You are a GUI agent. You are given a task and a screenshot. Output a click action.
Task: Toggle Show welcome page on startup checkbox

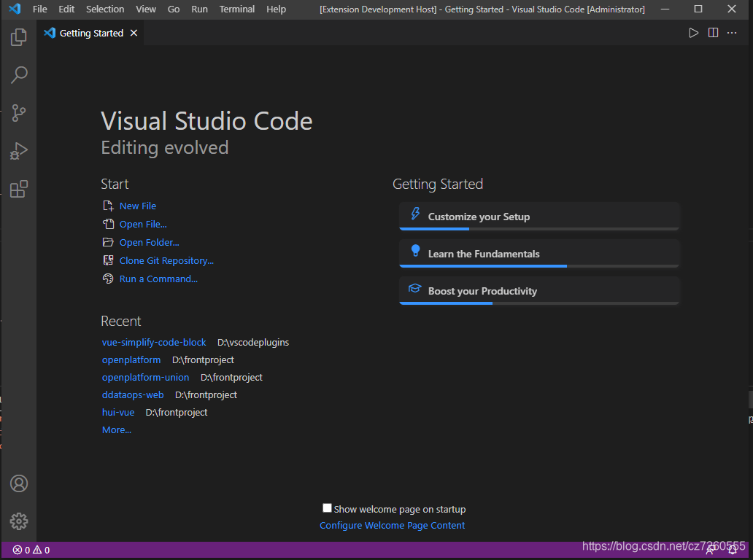point(327,507)
